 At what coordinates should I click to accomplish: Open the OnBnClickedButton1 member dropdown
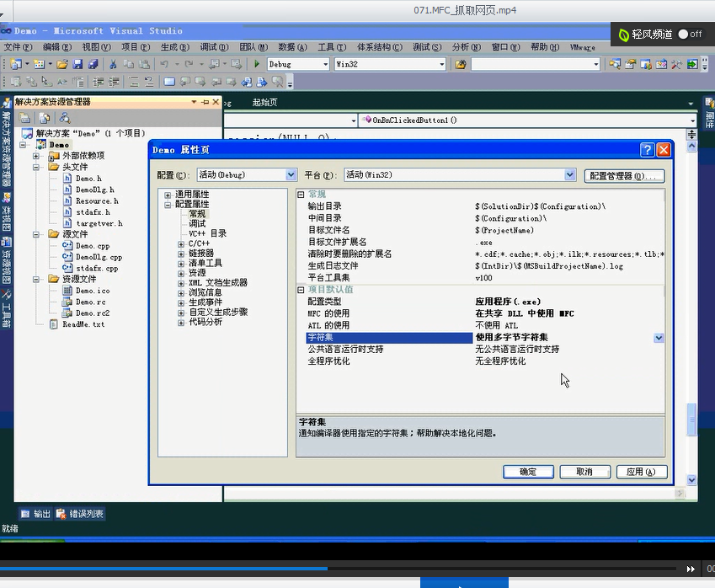coord(692,120)
